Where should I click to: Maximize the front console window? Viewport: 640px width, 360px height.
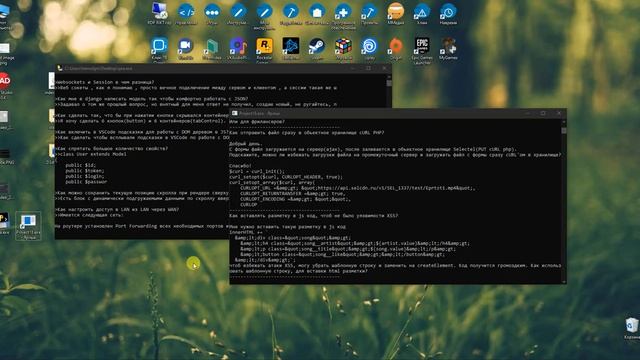(x=543, y=113)
